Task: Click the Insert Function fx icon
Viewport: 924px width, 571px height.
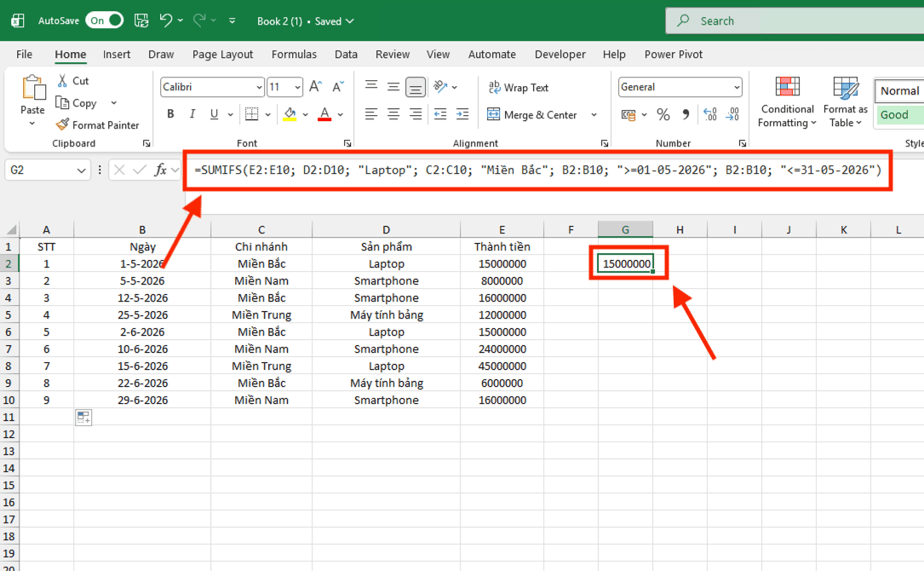Action: [x=160, y=170]
